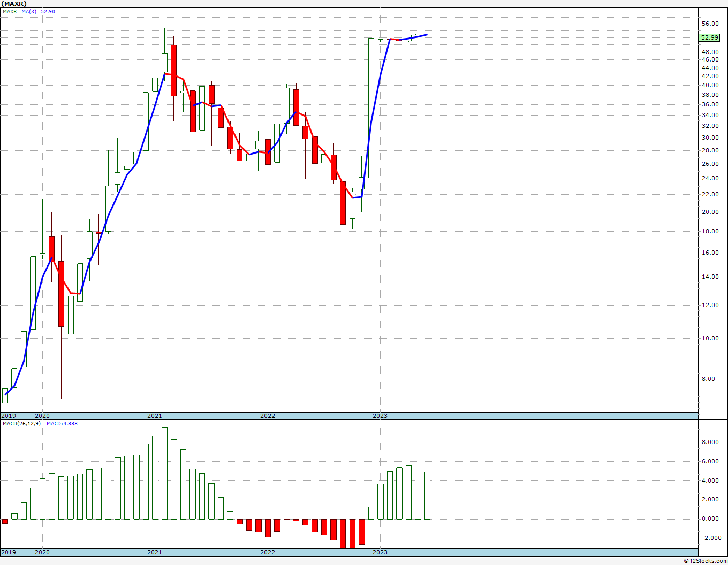
Task: Click the 10.00 price axis label
Action: click(x=710, y=338)
